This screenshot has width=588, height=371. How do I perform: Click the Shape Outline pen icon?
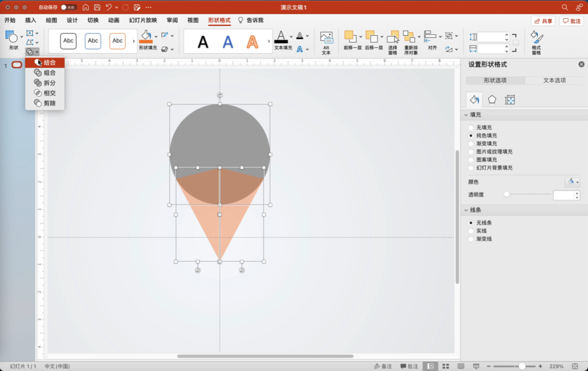click(164, 35)
